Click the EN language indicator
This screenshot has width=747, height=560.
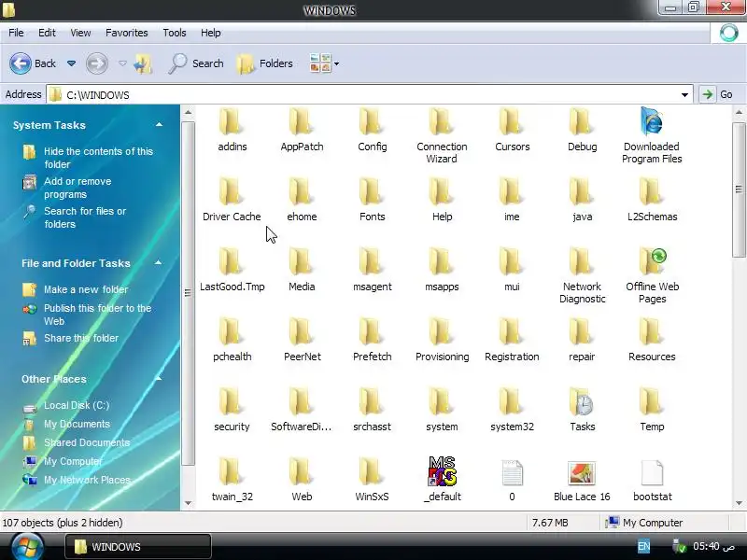643,547
